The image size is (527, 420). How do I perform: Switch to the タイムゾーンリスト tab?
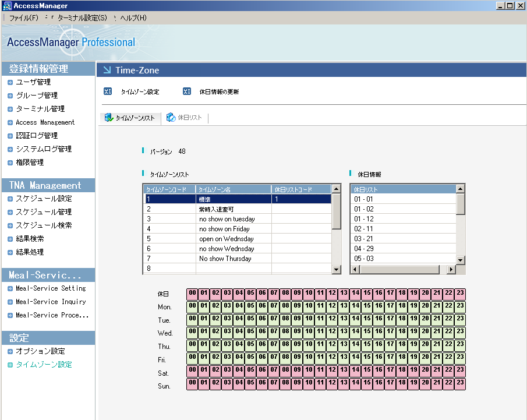[129, 118]
